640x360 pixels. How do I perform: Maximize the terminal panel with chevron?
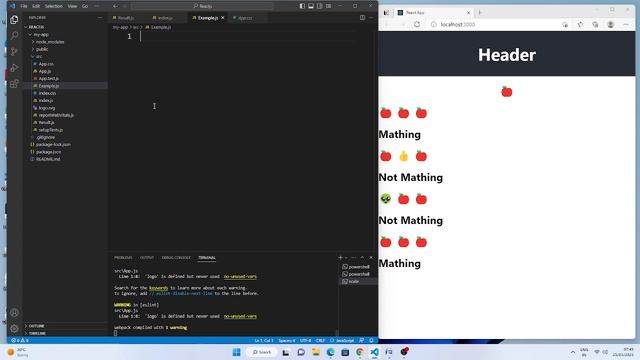(362, 258)
